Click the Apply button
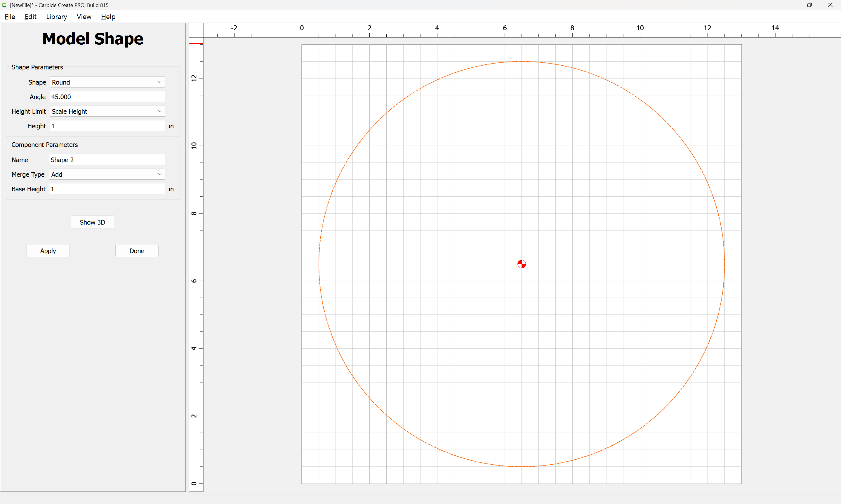Image resolution: width=841 pixels, height=504 pixels. pos(48,251)
